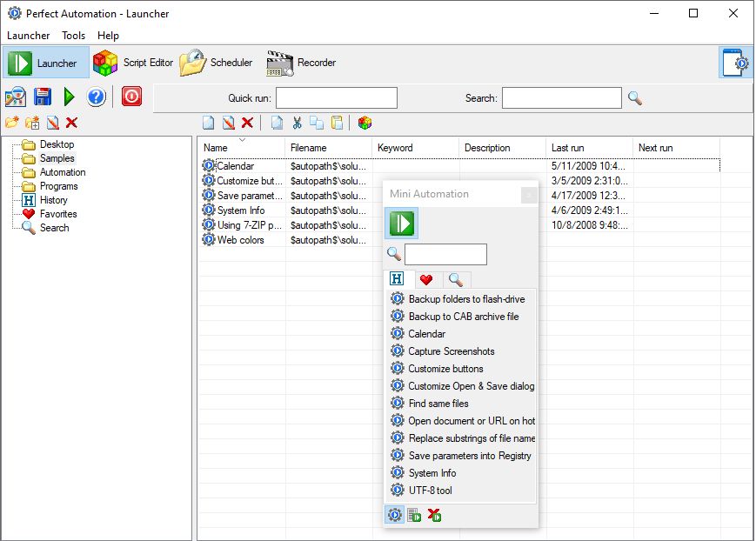Viewport: 756px width, 541px height.
Task: Click the green Run script icon
Action: pyautogui.click(x=69, y=97)
